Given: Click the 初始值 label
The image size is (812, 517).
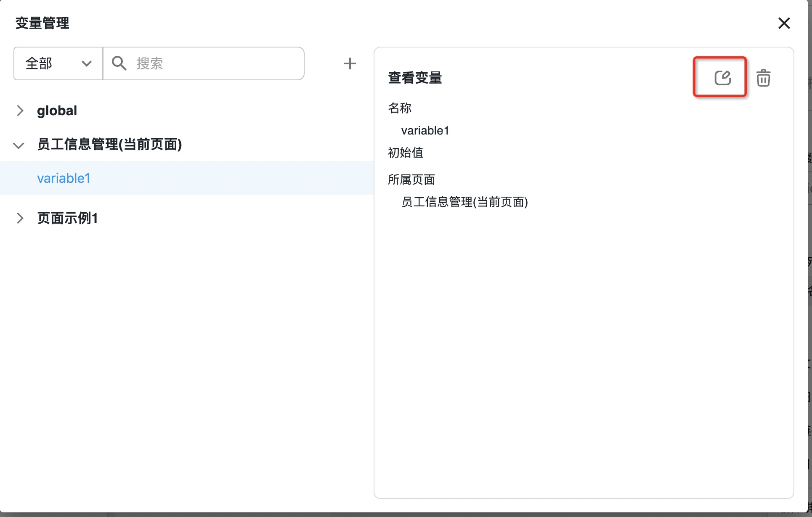Looking at the screenshot, I should 406,153.
